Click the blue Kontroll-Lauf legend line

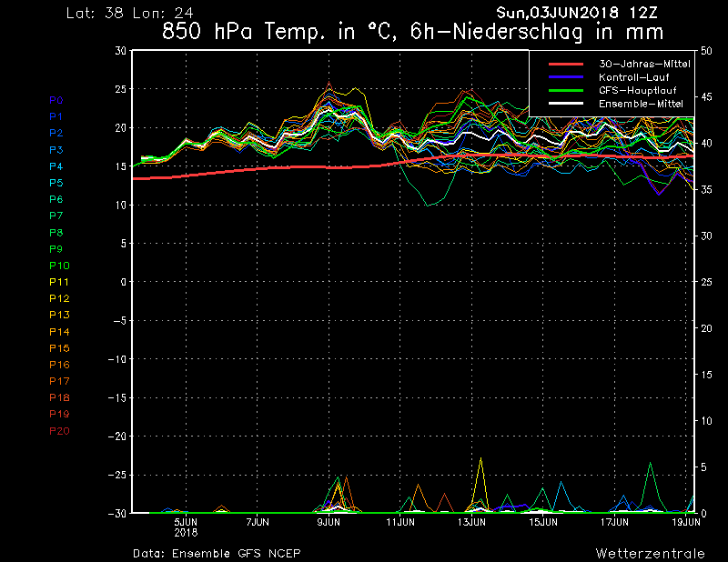564,77
